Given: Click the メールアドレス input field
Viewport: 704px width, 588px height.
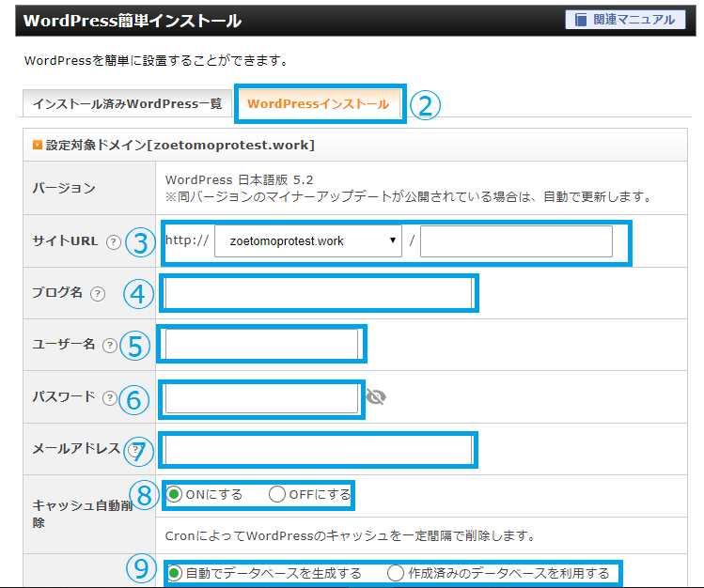Looking at the screenshot, I should coord(319,450).
